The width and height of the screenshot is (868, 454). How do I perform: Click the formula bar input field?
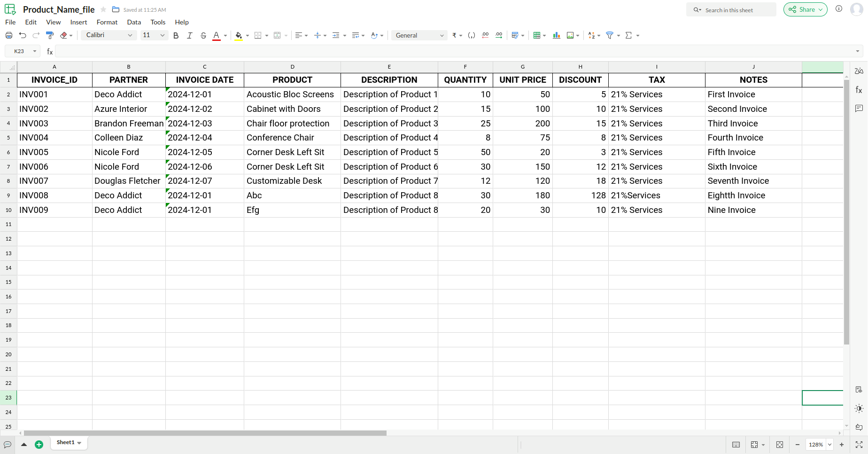click(x=458, y=51)
